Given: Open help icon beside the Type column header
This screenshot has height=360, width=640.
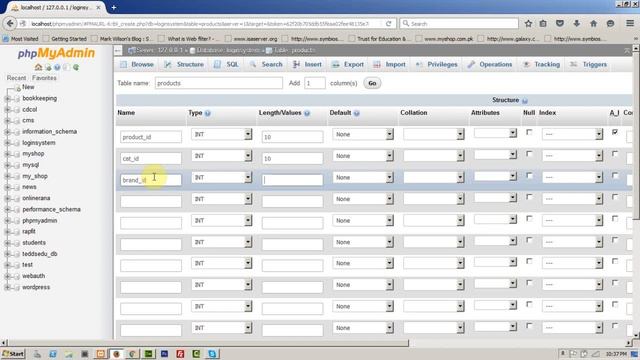Looking at the screenshot, I should coord(208,113).
